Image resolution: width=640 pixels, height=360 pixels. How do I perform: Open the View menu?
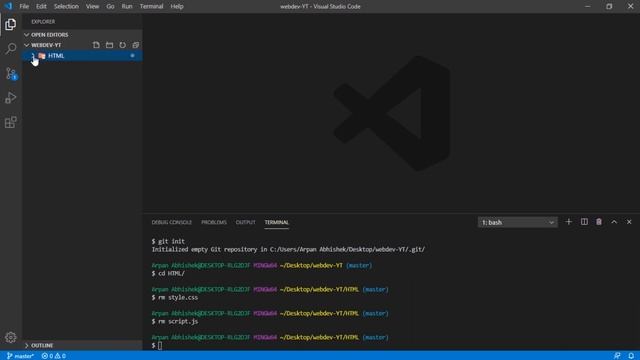tap(92, 7)
